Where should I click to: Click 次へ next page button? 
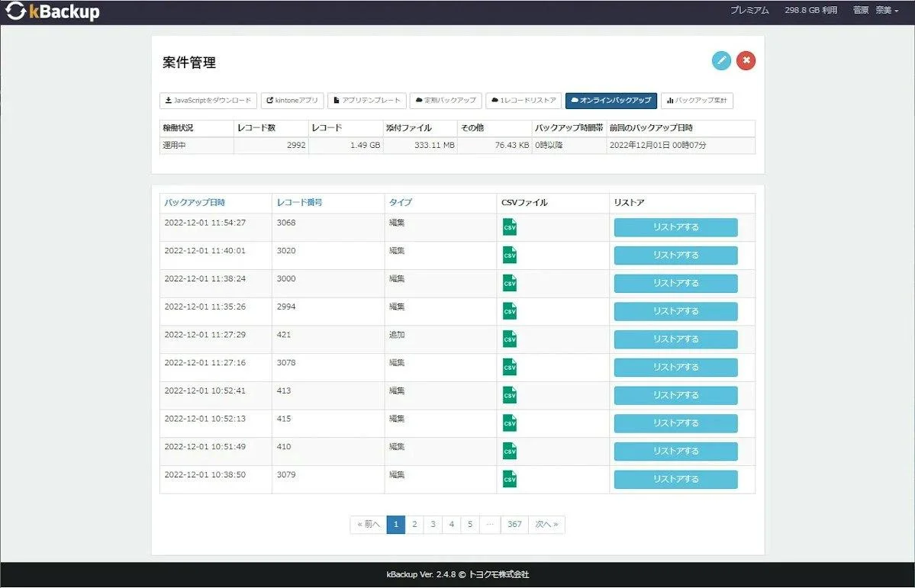[546, 525]
